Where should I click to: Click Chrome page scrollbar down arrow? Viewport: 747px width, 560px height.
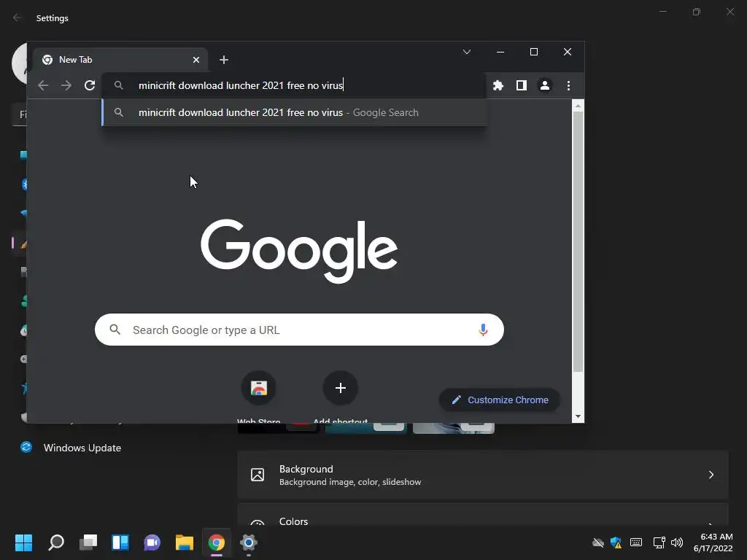(x=578, y=416)
